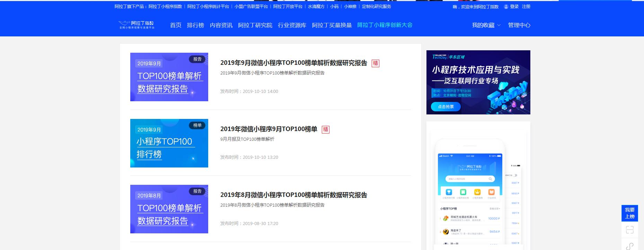Click the 登录 link
This screenshot has width=644, height=250.
pos(514,7)
